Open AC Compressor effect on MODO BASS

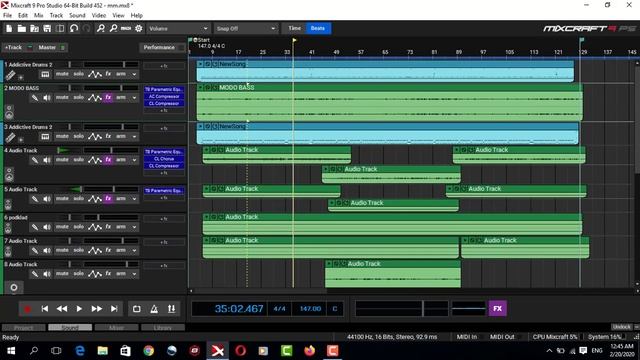click(164, 96)
